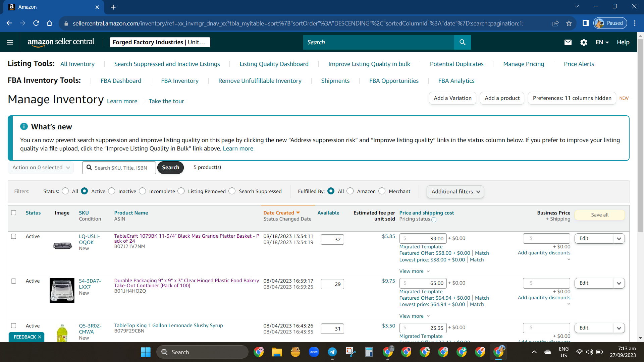Open Edit dropdown arrow for TableTop King row
This screenshot has height=362, width=644.
pos(619,328)
